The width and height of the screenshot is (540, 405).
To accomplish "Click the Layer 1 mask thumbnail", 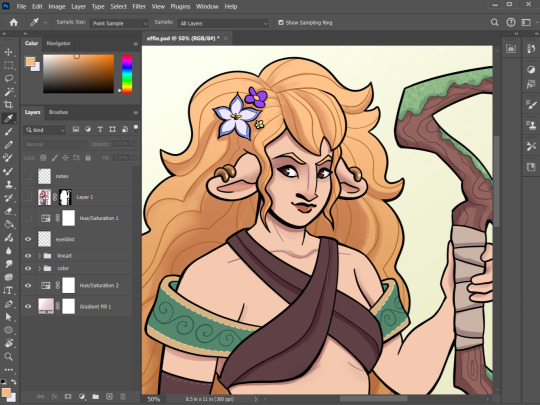I will pyautogui.click(x=65, y=197).
